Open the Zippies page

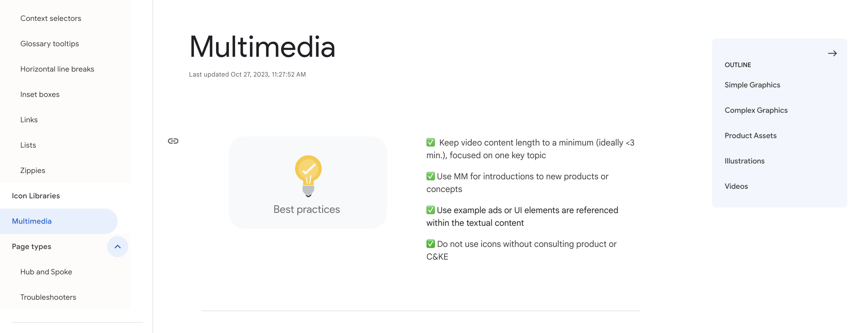(x=33, y=170)
